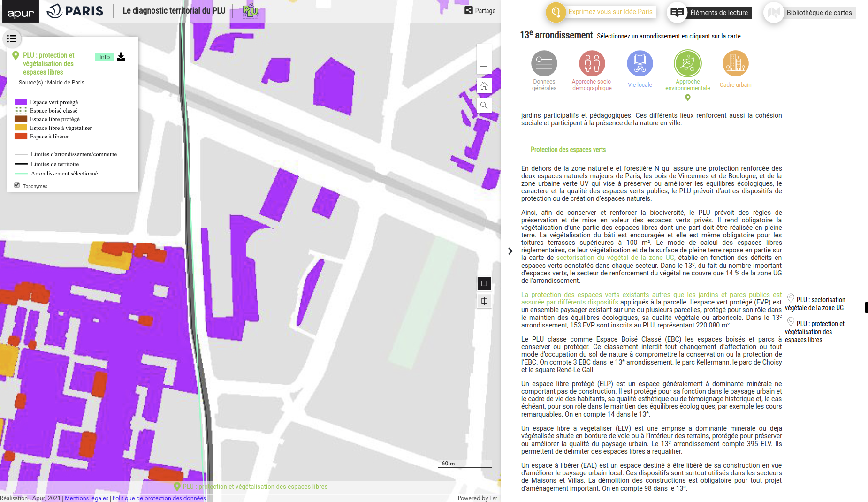The height and width of the screenshot is (502, 868).
Task: Open Partage share option
Action: point(480,11)
